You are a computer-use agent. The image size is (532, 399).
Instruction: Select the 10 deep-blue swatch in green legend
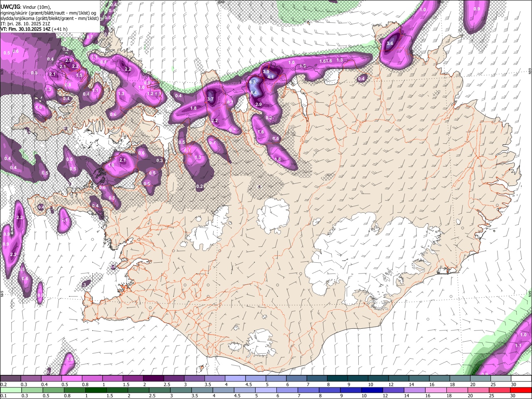(372, 390)
